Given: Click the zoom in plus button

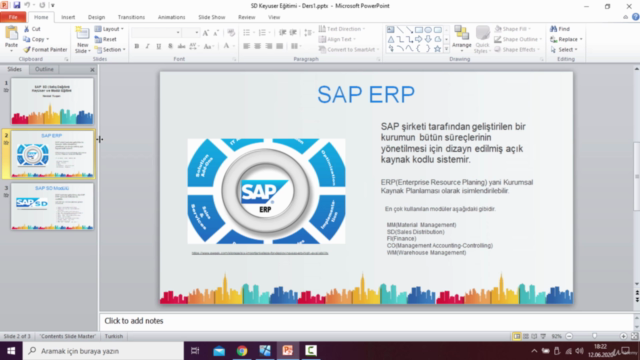Looking at the screenshot, I should tap(623, 336).
